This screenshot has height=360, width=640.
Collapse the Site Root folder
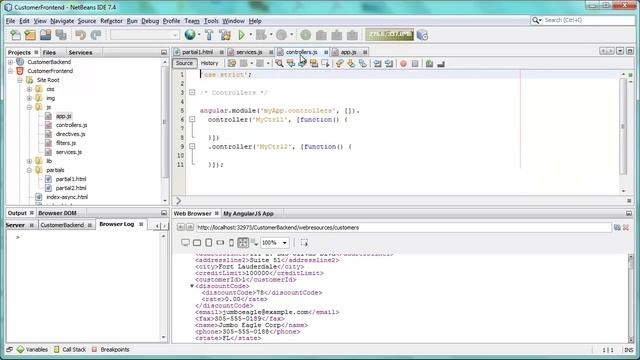click(20, 80)
